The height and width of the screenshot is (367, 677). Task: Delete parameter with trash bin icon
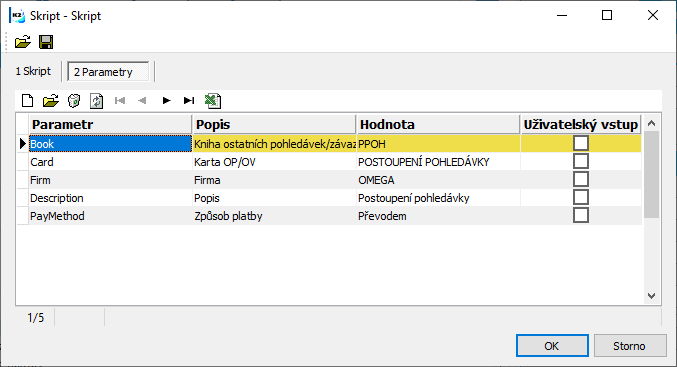coord(74,101)
